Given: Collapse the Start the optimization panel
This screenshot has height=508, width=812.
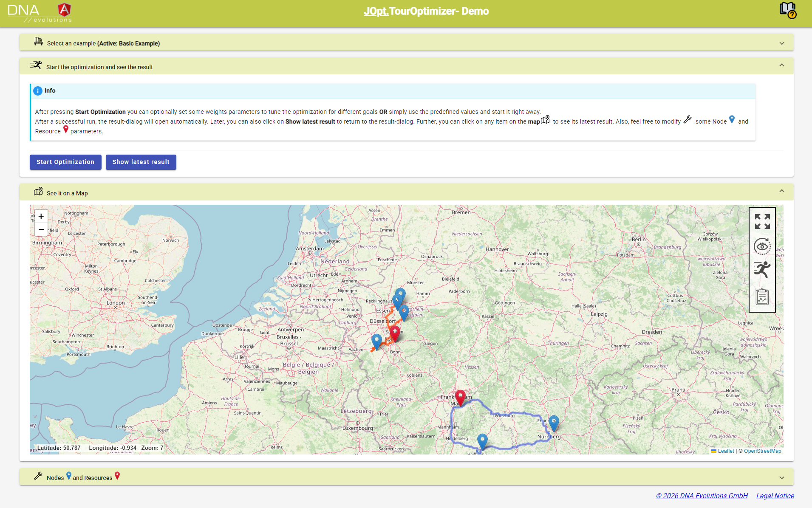Looking at the screenshot, I should pyautogui.click(x=781, y=65).
